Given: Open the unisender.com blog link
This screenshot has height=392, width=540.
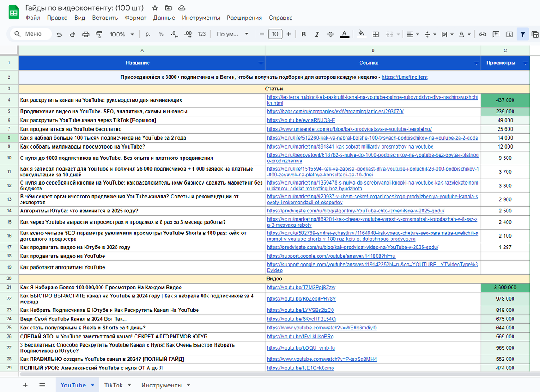Looking at the screenshot, I should click(x=349, y=129).
